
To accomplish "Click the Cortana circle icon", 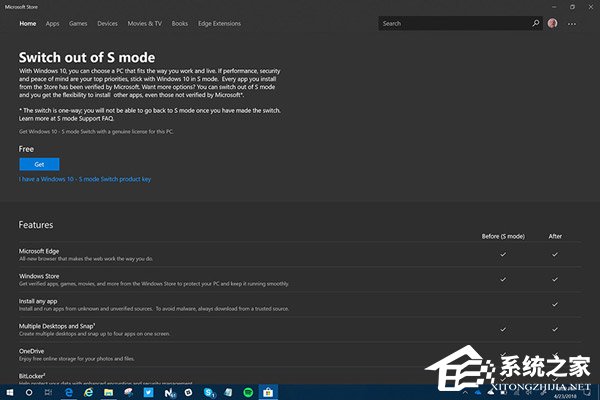I will pos(29,392).
